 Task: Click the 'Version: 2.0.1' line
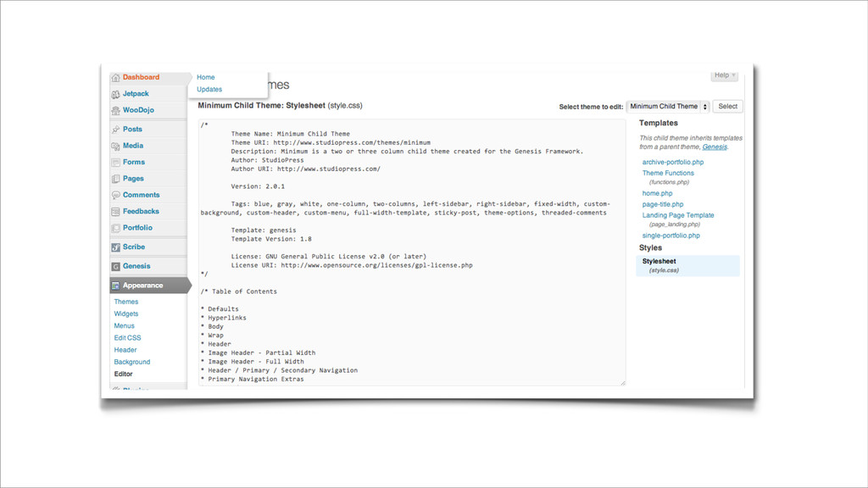[x=258, y=186]
